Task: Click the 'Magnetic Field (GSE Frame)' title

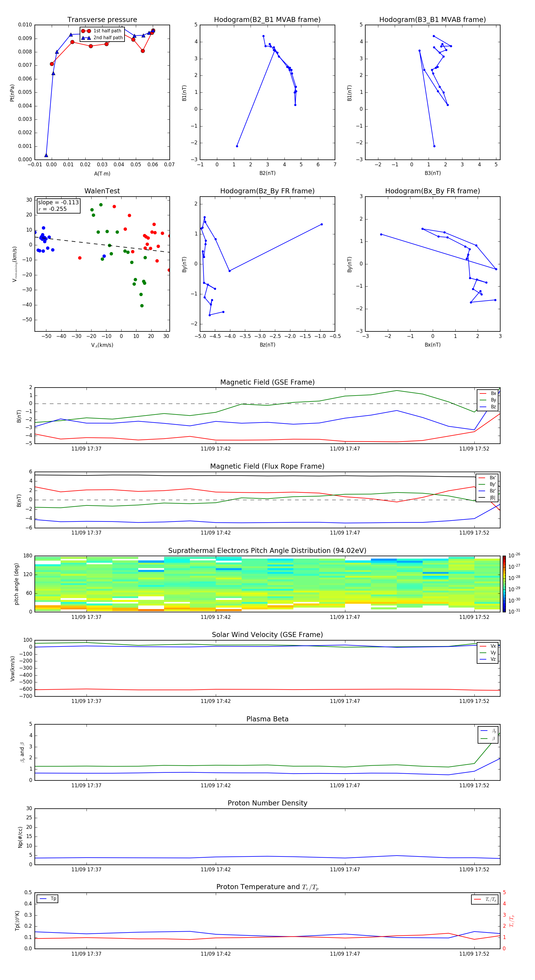Action: coord(267,382)
